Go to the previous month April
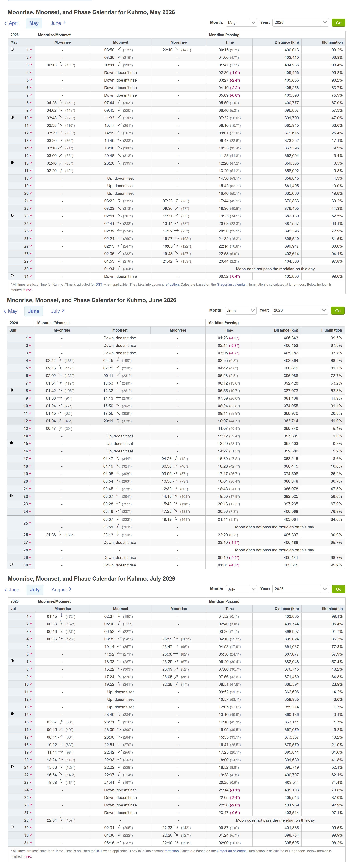 coord(12,23)
